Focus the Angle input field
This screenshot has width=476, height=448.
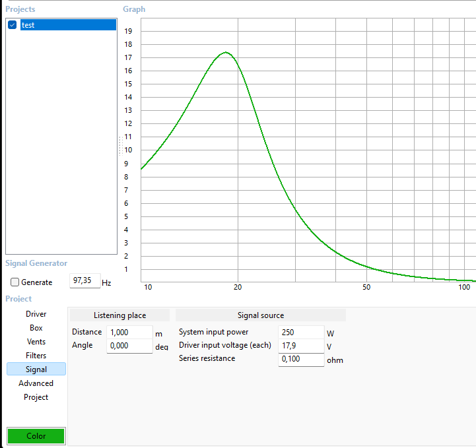(129, 346)
